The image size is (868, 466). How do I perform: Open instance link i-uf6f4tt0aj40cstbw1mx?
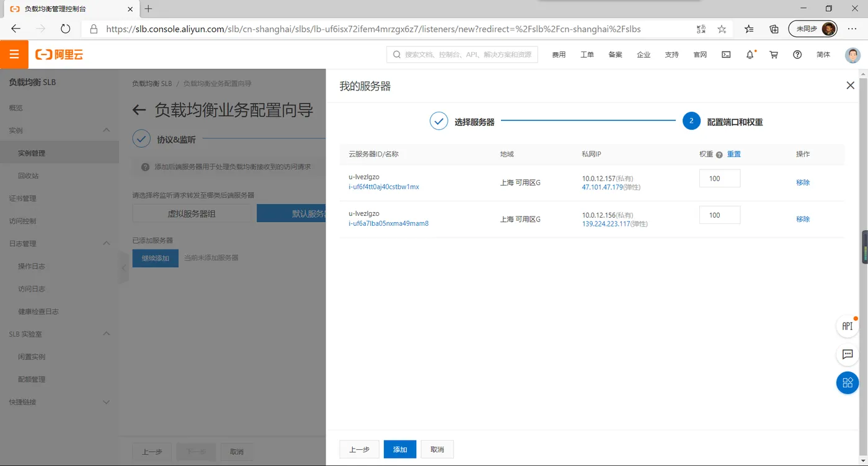384,187
